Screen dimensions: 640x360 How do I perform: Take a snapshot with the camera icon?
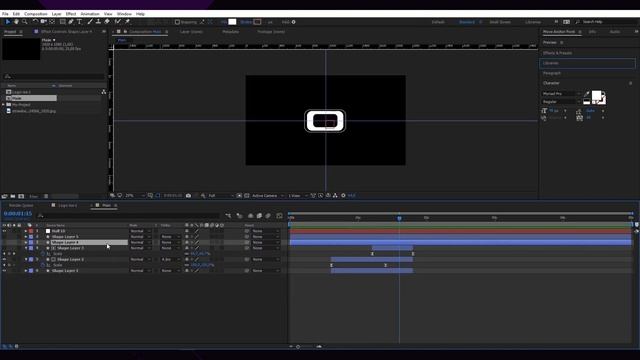[188, 196]
